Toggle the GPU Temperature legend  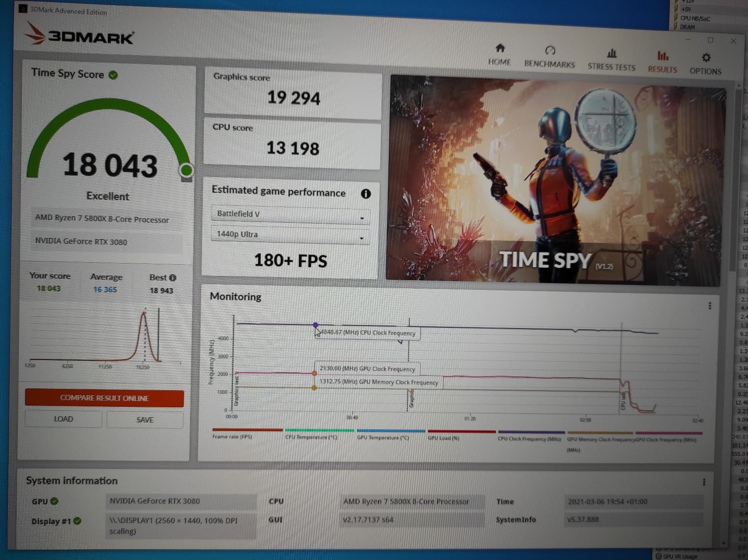[391, 435]
